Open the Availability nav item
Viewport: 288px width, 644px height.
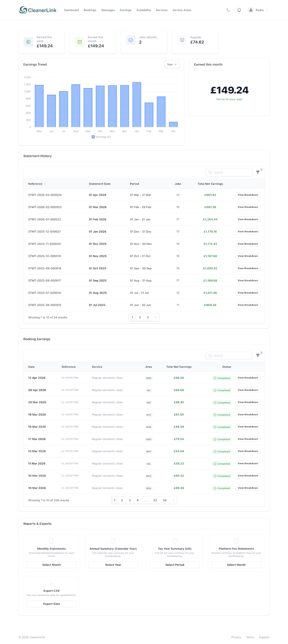coord(144,10)
